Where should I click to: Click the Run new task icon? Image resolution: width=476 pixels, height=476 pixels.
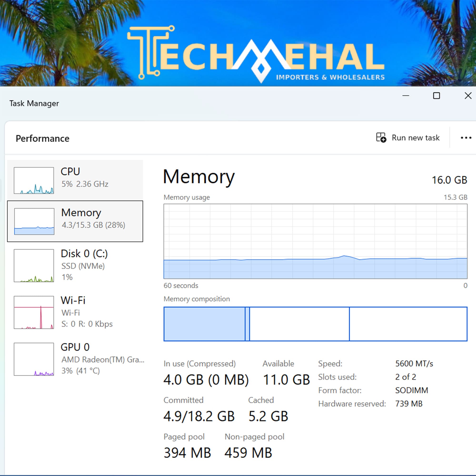[381, 138]
